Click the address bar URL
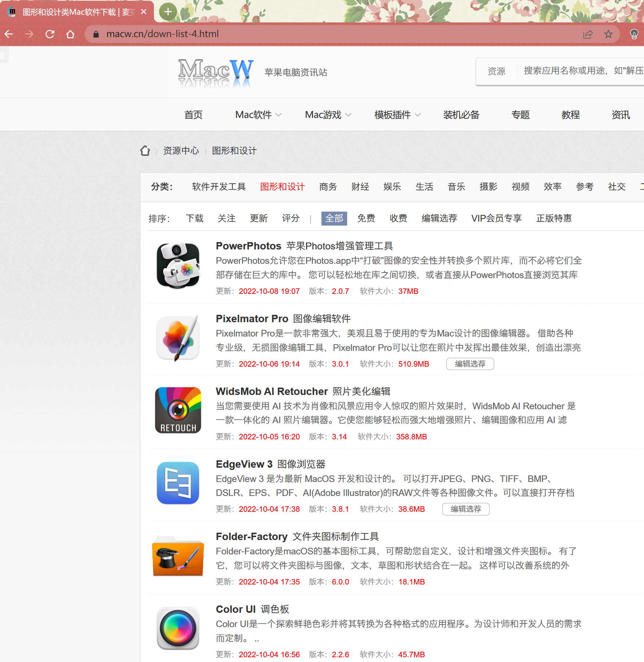The width and height of the screenshot is (644, 662). [163, 34]
